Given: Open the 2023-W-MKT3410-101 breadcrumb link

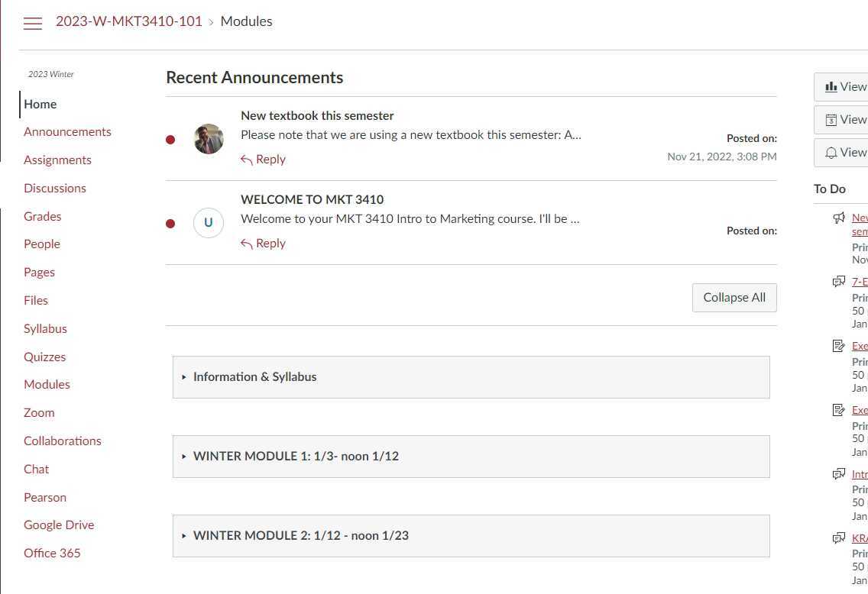Looking at the screenshot, I should [x=129, y=21].
